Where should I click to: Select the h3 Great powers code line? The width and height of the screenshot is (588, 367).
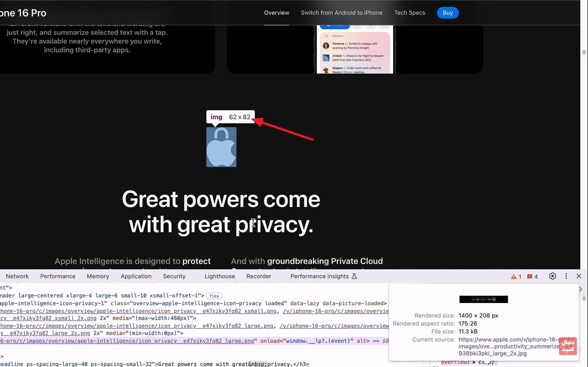click(x=154, y=364)
